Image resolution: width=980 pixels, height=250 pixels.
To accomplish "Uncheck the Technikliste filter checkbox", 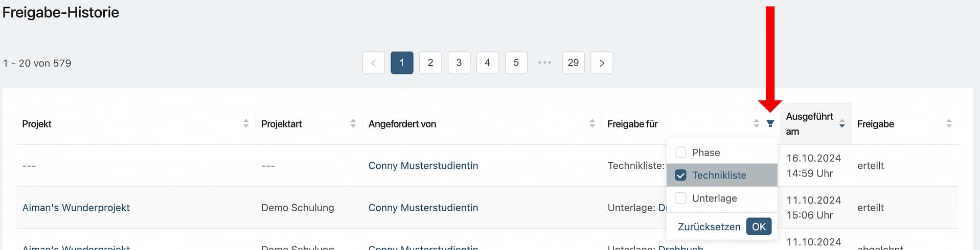I will tap(680, 176).
